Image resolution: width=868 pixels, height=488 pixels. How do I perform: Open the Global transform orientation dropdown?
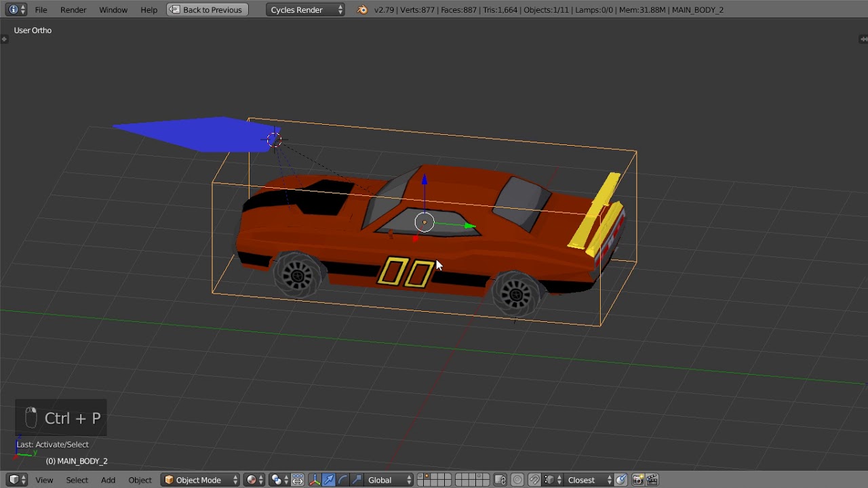tap(389, 480)
